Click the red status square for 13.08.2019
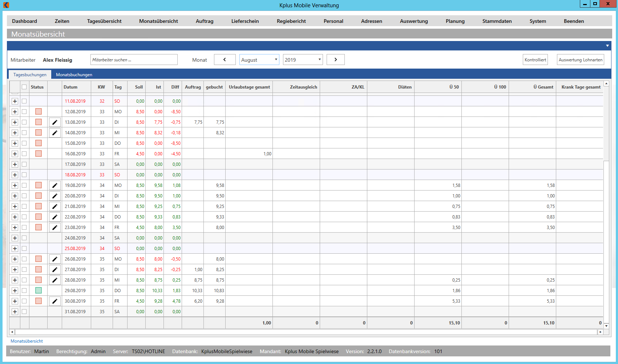 coord(39,122)
